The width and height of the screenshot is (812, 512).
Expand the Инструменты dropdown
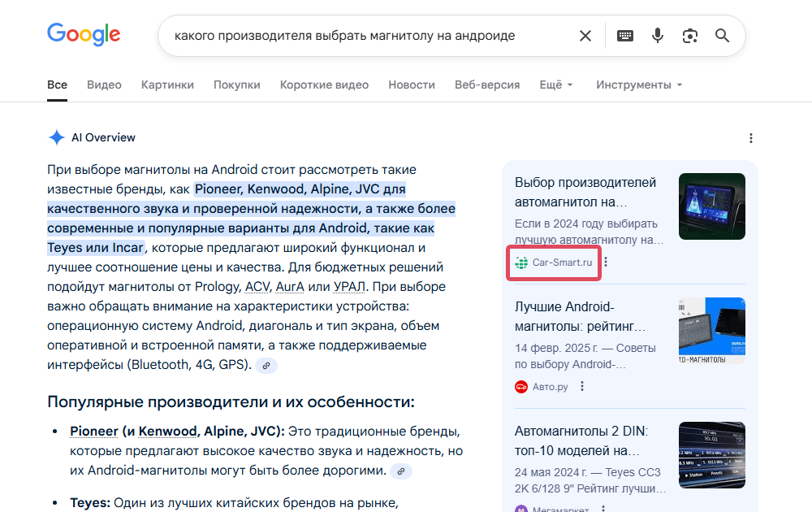639,85
